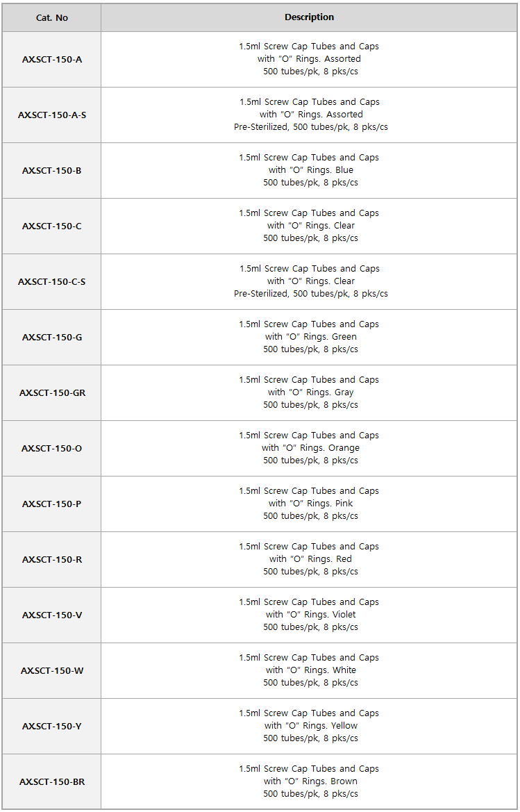Select catalog number AXSCT-150-A-S
Screen dimensions: 520x812
[x=52, y=115]
